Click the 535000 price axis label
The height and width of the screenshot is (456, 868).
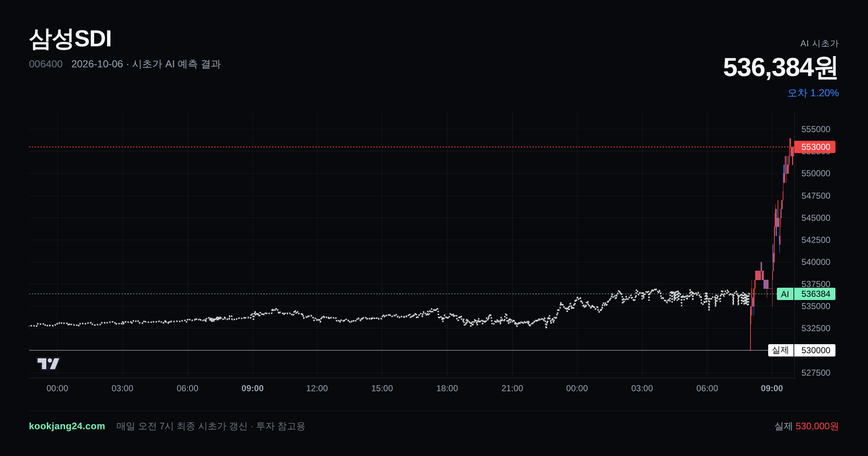click(x=816, y=306)
